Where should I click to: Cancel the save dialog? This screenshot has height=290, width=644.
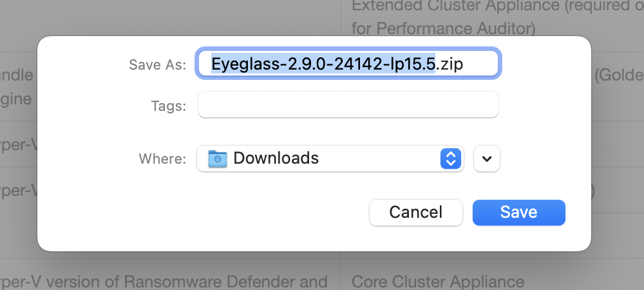[415, 212]
